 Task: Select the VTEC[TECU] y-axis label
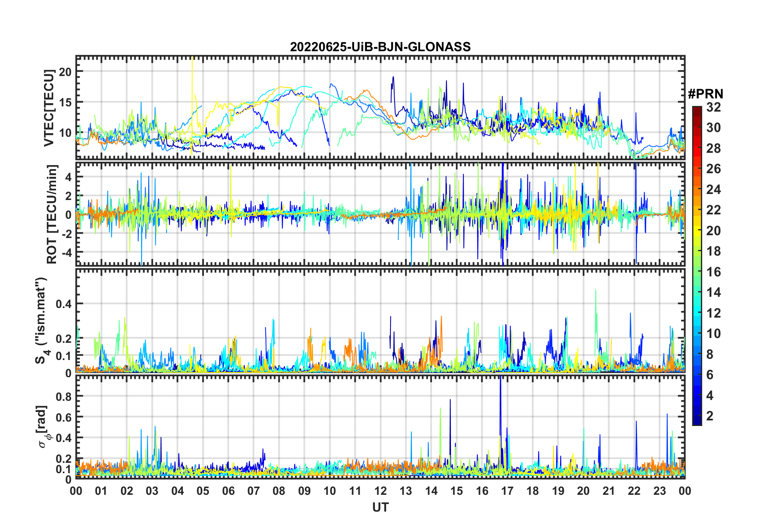pyautogui.click(x=49, y=108)
